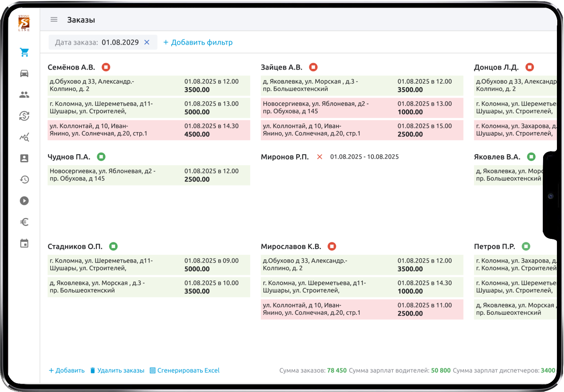Viewport: 564px width, 392px height.
Task: Open the people group section in sidebar
Action: coord(24,95)
